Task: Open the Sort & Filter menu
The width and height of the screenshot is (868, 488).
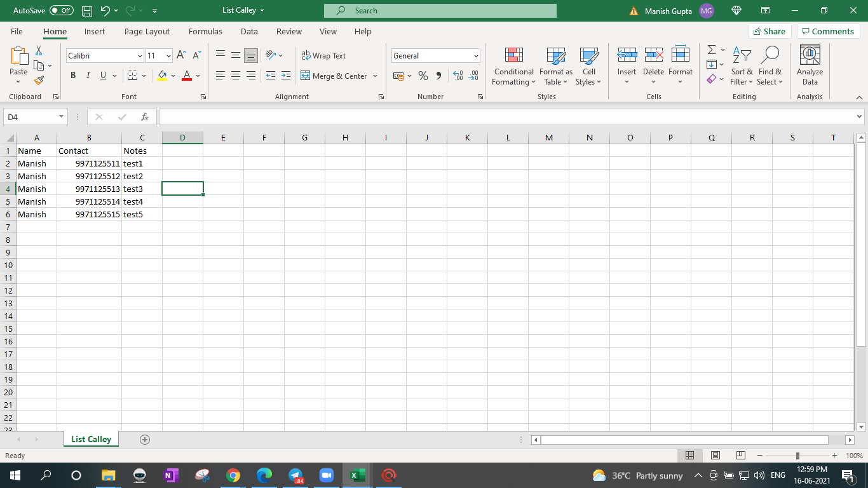Action: click(x=742, y=65)
